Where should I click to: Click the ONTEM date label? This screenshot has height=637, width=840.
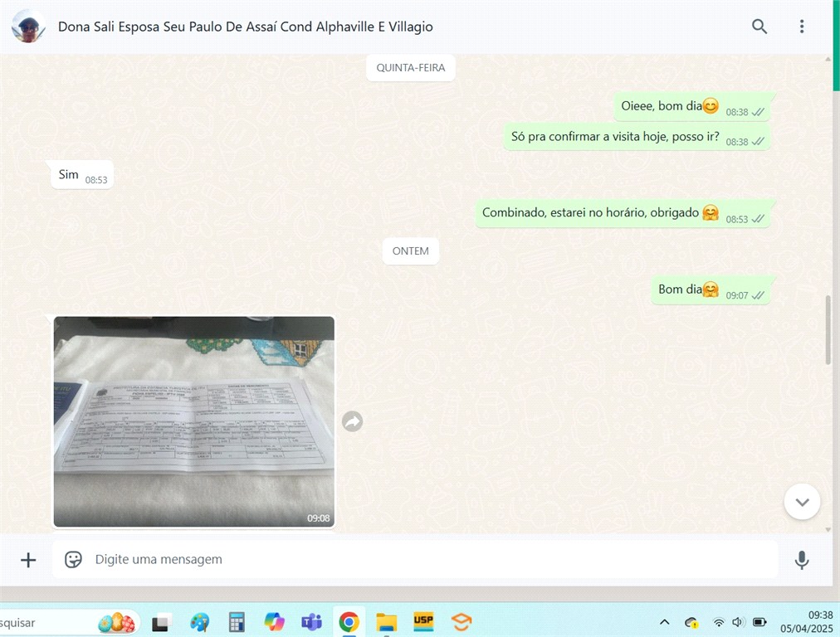click(x=410, y=251)
